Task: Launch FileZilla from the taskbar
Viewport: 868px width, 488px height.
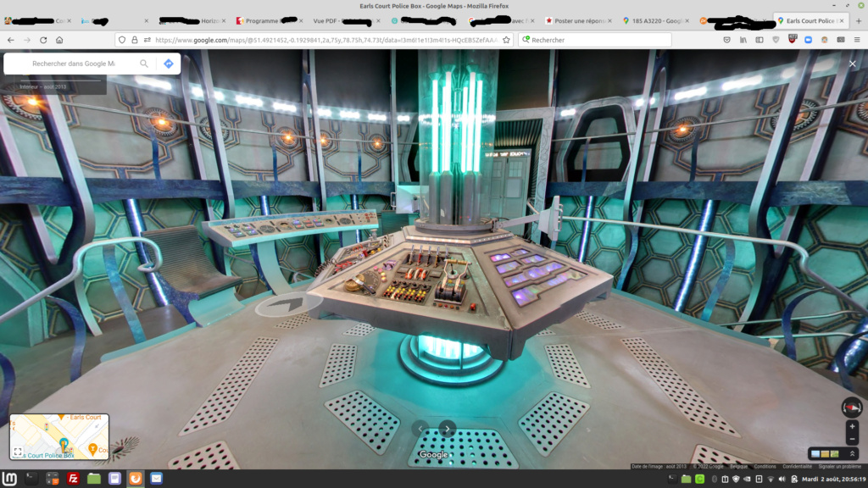Action: tap(73, 479)
